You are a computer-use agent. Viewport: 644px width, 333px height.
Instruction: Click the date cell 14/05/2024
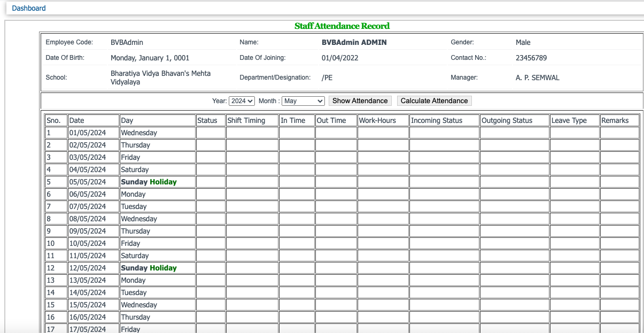(x=94, y=292)
